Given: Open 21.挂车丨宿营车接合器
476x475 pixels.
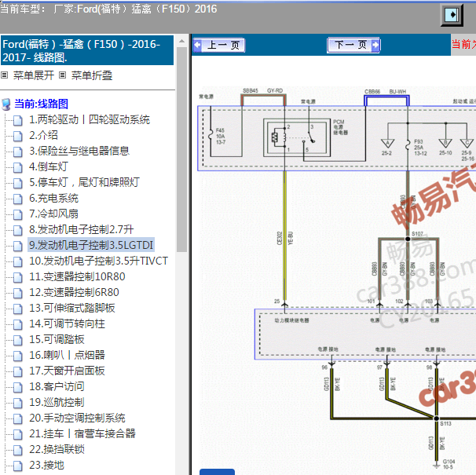Looking at the screenshot, I should pos(82,433).
